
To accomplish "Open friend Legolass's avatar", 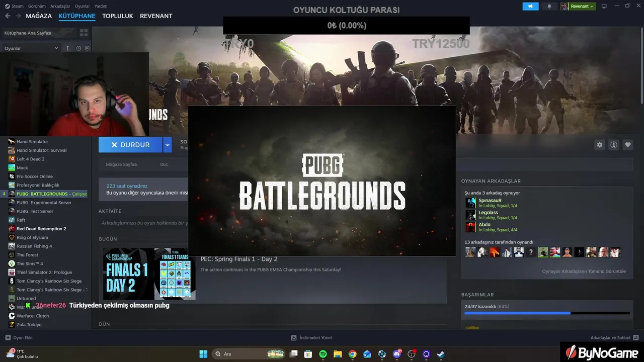I will (x=470, y=215).
